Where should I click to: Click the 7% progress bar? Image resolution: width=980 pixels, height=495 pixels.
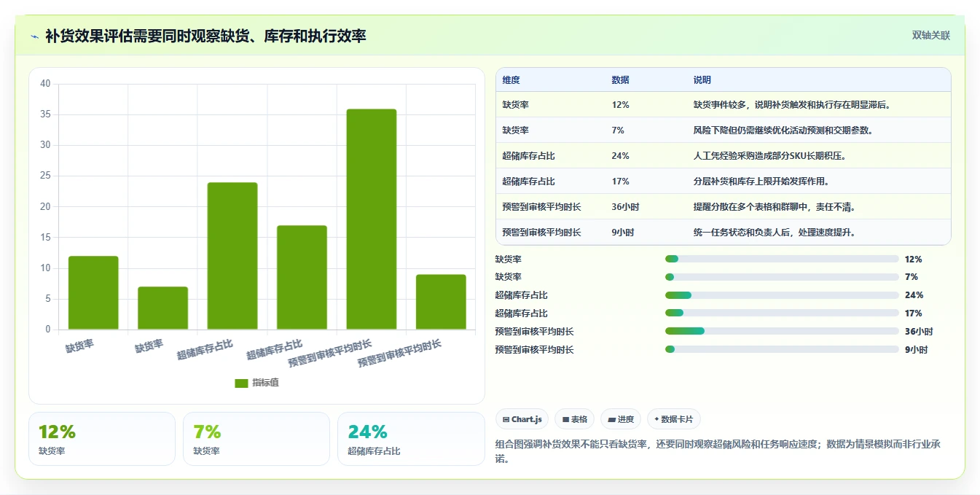pos(782,277)
